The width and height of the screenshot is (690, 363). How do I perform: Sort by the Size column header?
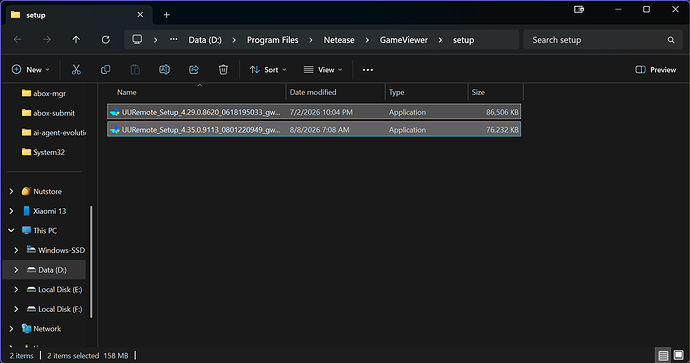coord(495,92)
